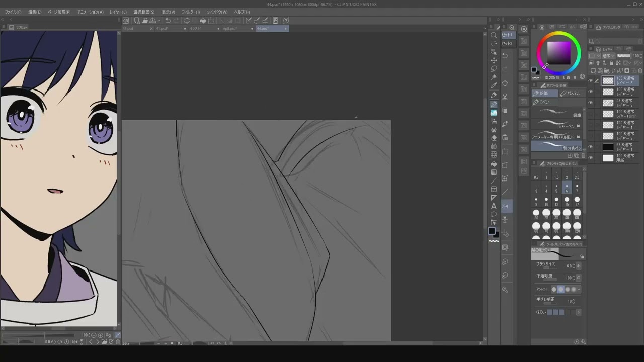The width and height of the screenshot is (644, 362).
Task: Adjust opacity stepper in tool property
Action: pos(574,278)
